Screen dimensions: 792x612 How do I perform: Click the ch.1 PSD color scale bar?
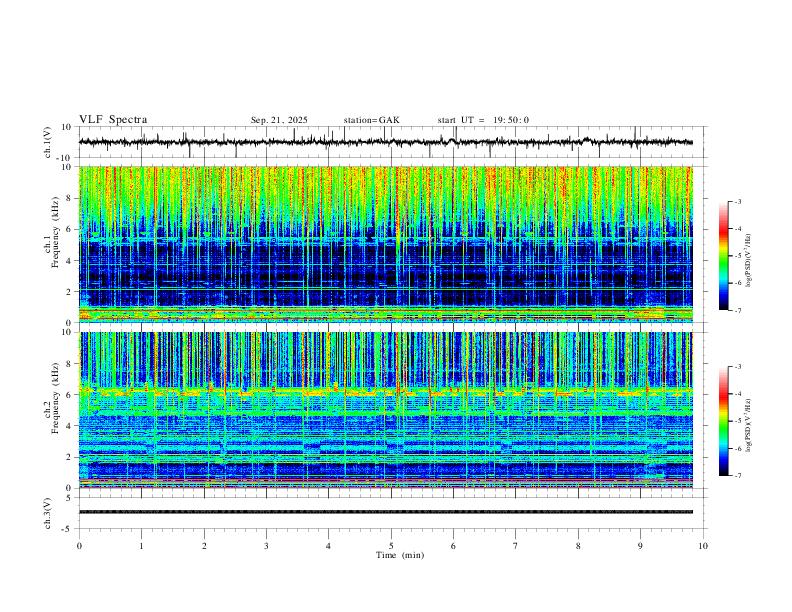pyautogui.click(x=724, y=256)
